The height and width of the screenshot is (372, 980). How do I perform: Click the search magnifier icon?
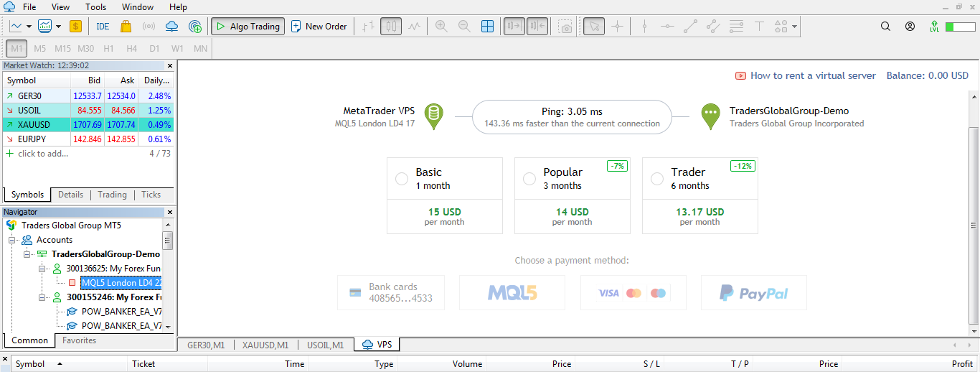pos(885,27)
